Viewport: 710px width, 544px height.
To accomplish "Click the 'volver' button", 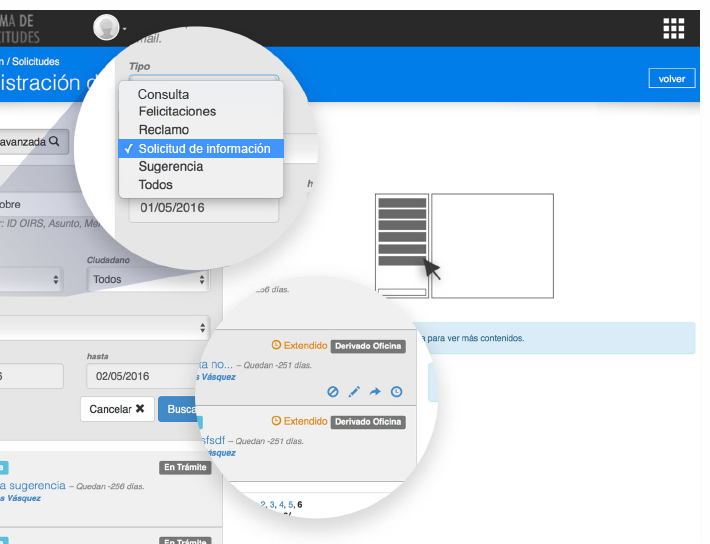I will pyautogui.click(x=672, y=78).
